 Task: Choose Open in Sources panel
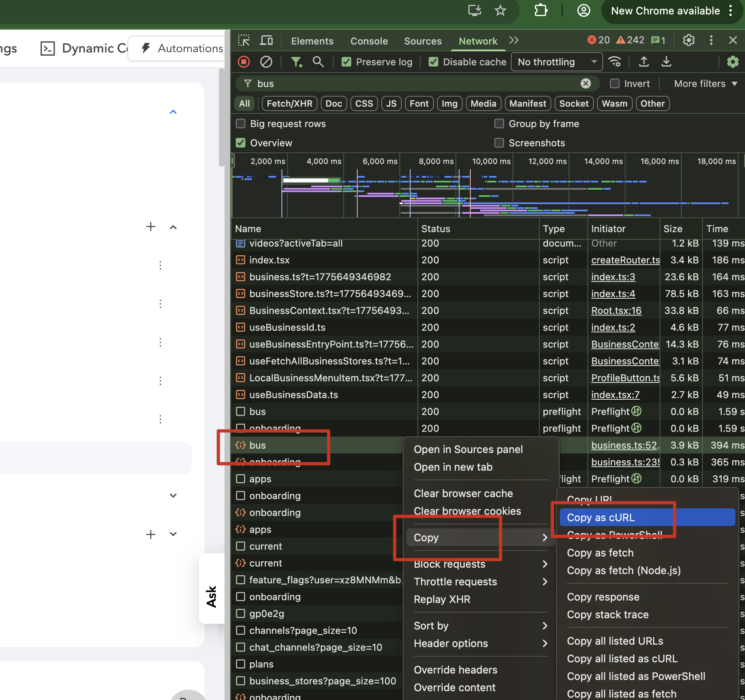pos(481,449)
